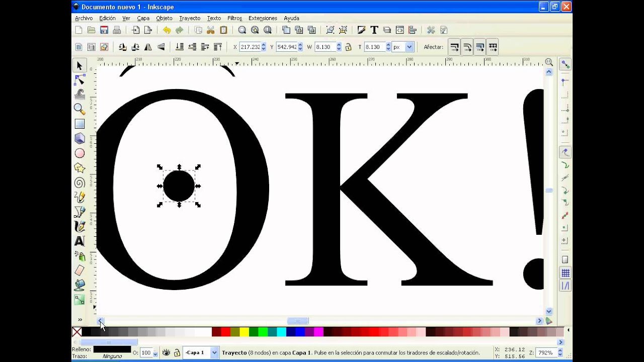The width and height of the screenshot is (644, 362).
Task: Rotate selection 90° counter-clockwise
Action: pos(122,47)
